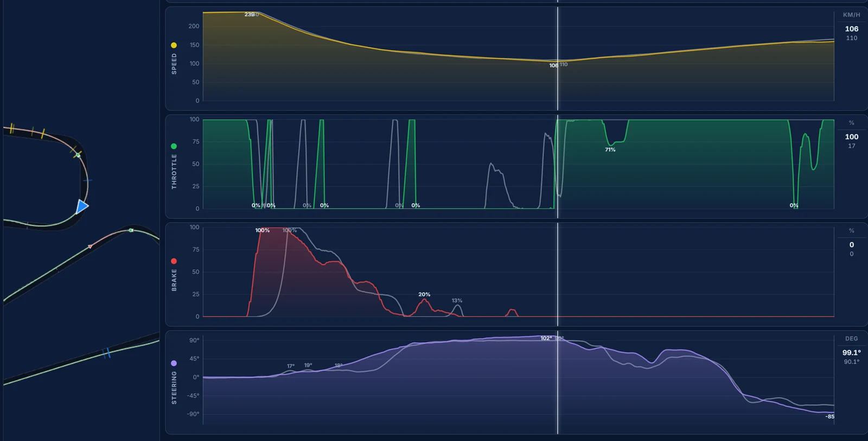This screenshot has width=868, height=441.
Task: Click the 13% brake reference peak label
Action: pos(457,300)
